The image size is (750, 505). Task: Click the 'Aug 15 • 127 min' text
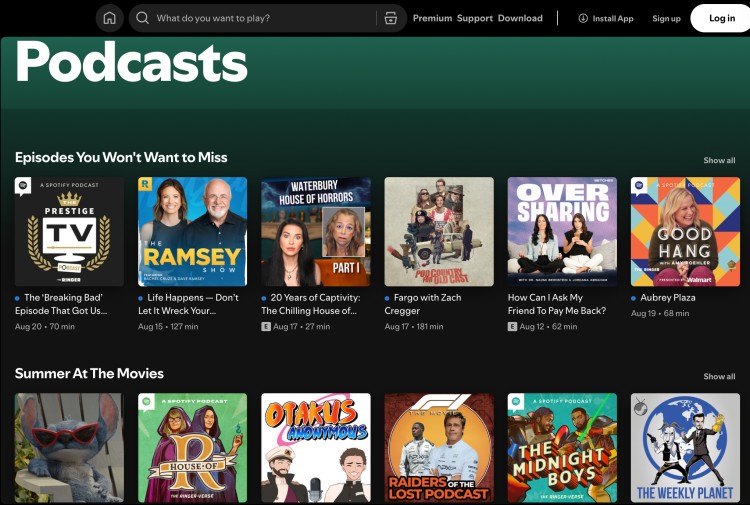tap(168, 327)
